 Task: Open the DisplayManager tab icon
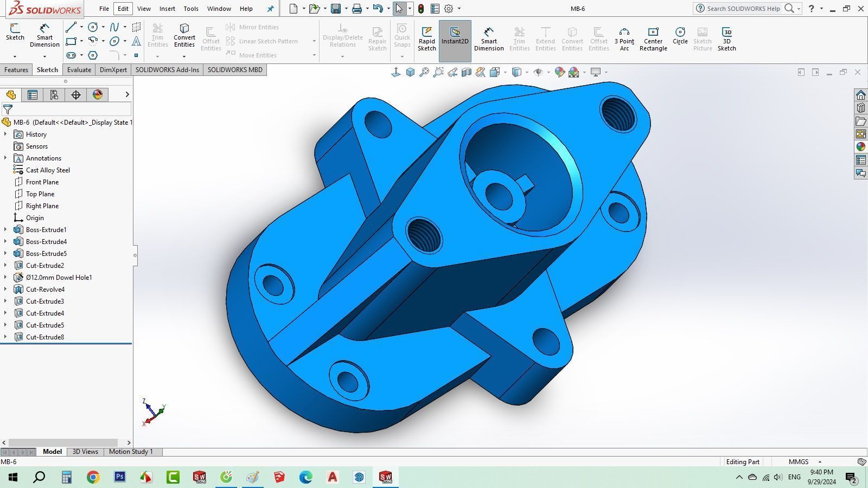[98, 95]
